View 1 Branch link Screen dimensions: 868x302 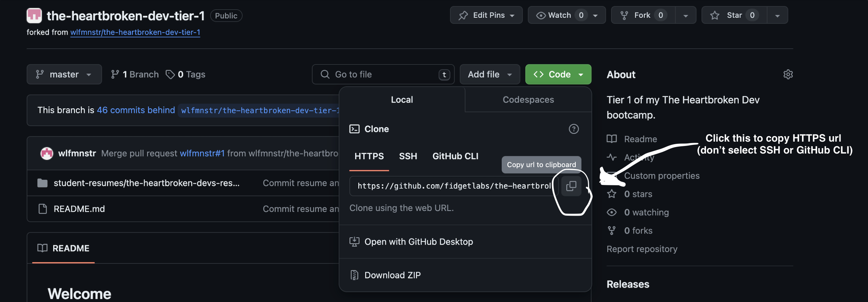click(x=135, y=74)
